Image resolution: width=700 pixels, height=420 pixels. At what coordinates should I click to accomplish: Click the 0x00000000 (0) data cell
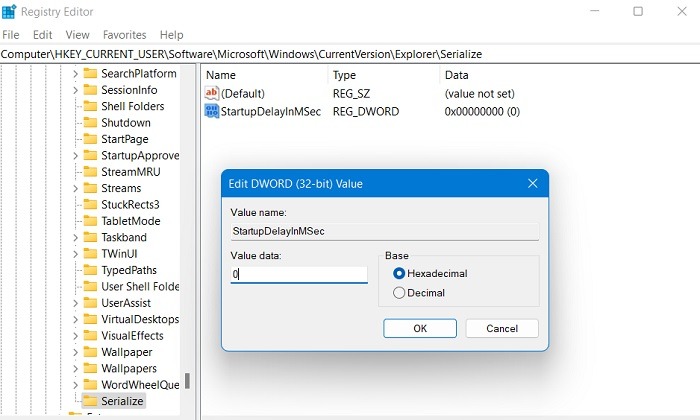482,112
